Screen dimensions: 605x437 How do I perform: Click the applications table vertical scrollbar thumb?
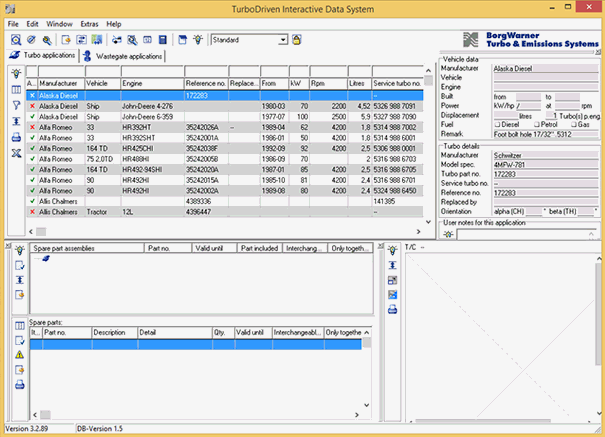428,80
